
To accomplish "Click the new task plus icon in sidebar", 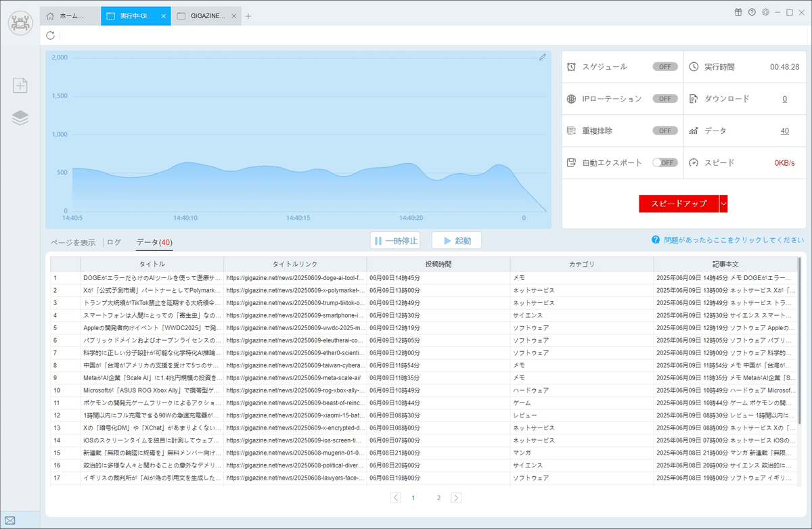I will point(20,85).
